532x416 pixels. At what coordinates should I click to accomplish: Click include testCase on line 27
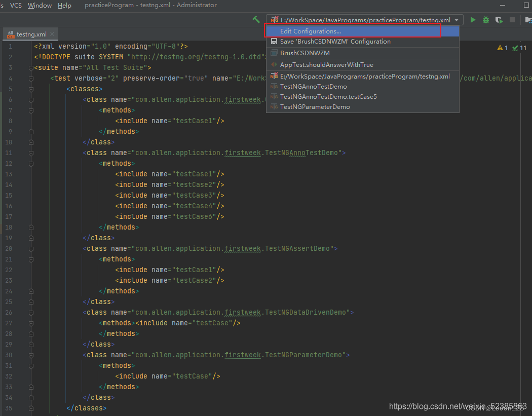pyautogui.click(x=188, y=323)
